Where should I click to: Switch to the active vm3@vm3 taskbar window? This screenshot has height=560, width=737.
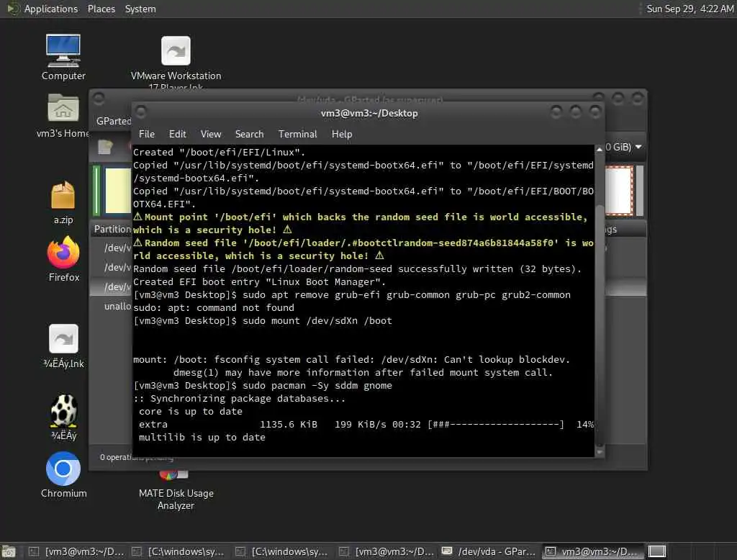click(593, 551)
